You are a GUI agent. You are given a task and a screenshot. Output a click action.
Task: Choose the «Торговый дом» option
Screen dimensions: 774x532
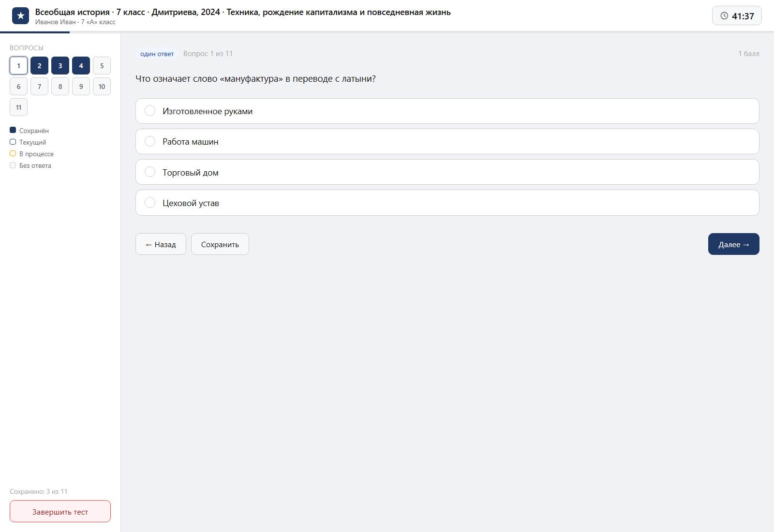447,172
